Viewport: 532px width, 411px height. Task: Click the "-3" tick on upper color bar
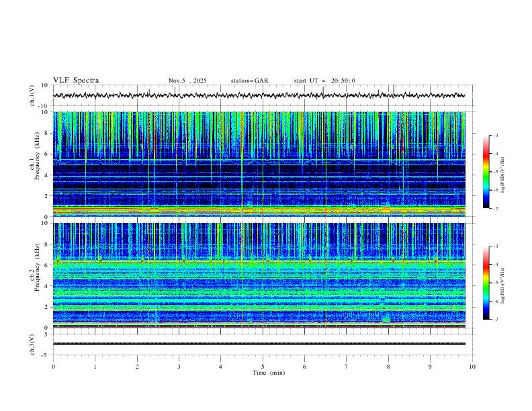pos(496,135)
